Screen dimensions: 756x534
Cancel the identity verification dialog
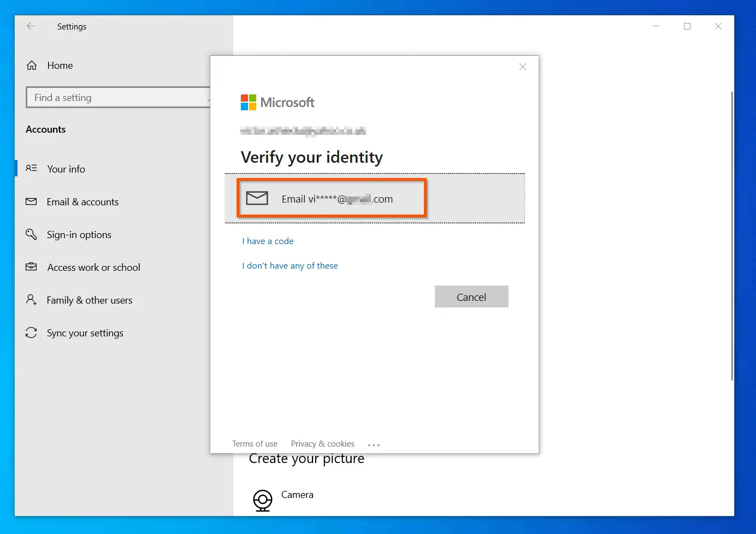pos(471,296)
